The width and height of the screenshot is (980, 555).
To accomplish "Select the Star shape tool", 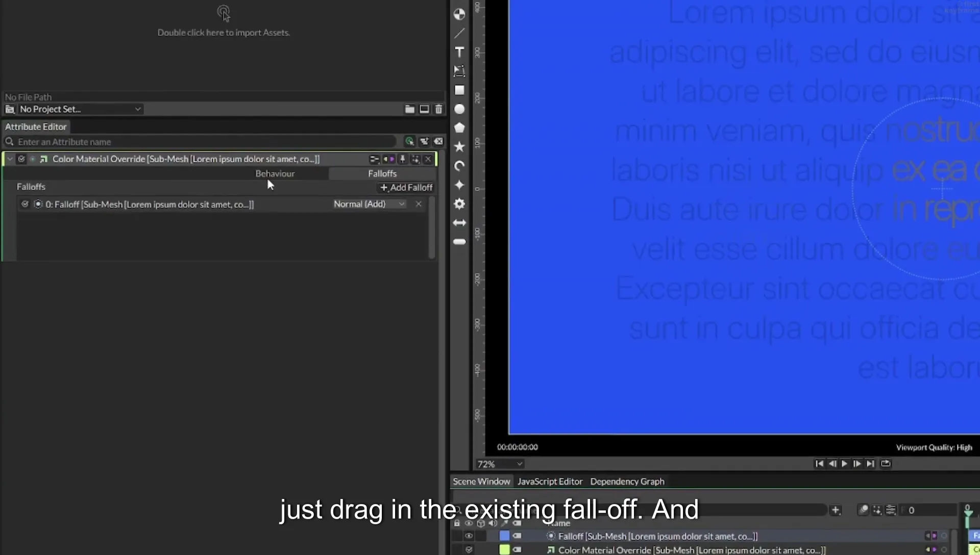I will (x=459, y=147).
